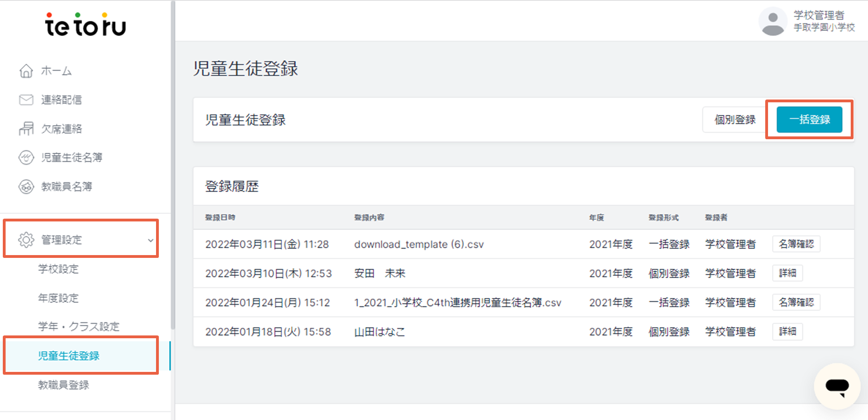Open 教職員登録 in the sidebar
The width and height of the screenshot is (868, 420).
coord(64,385)
